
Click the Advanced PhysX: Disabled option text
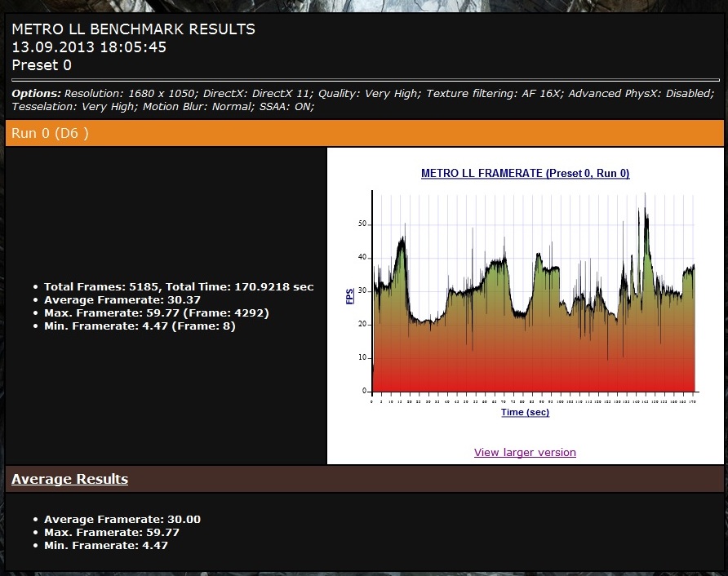(641, 93)
